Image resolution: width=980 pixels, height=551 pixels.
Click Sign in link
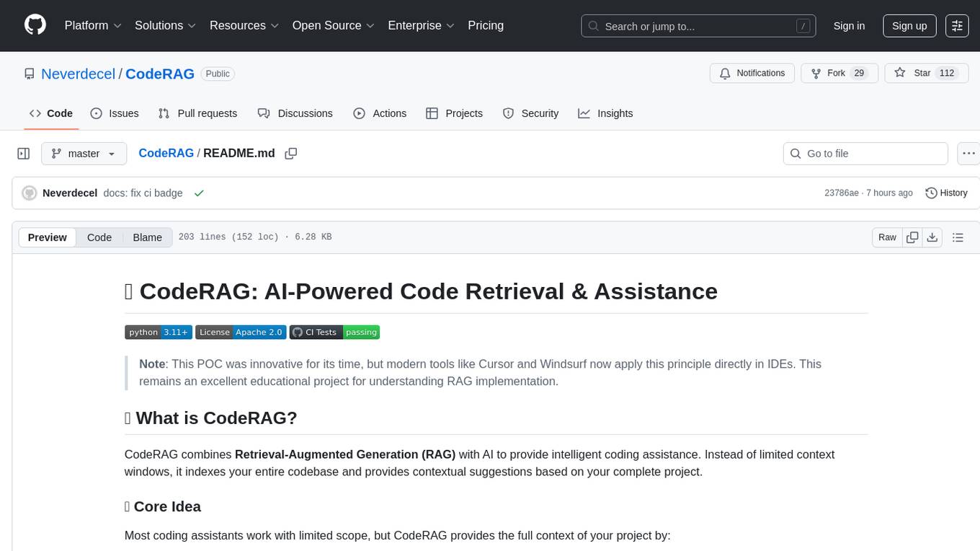click(849, 26)
